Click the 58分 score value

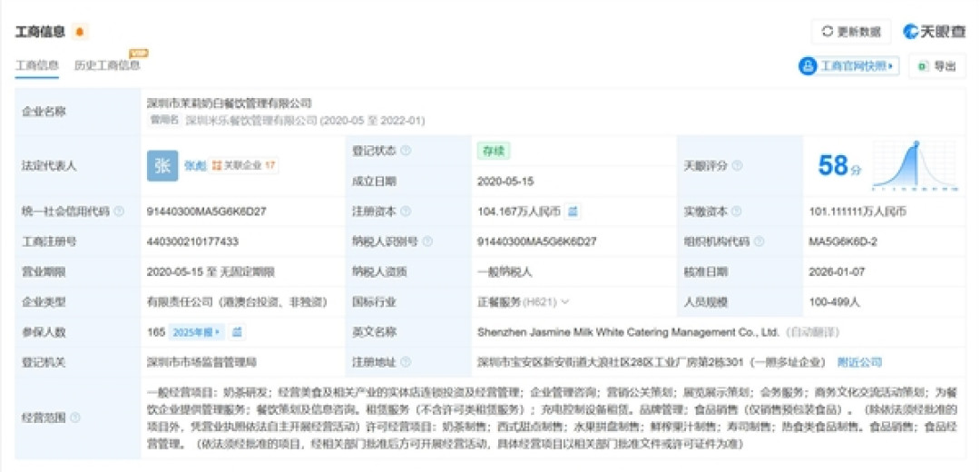839,166
